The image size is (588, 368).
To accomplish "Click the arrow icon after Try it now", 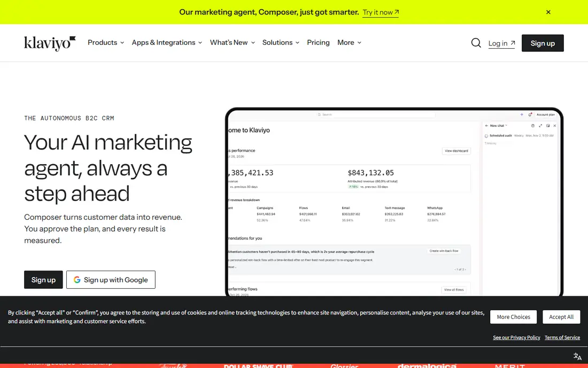I will pos(397,12).
